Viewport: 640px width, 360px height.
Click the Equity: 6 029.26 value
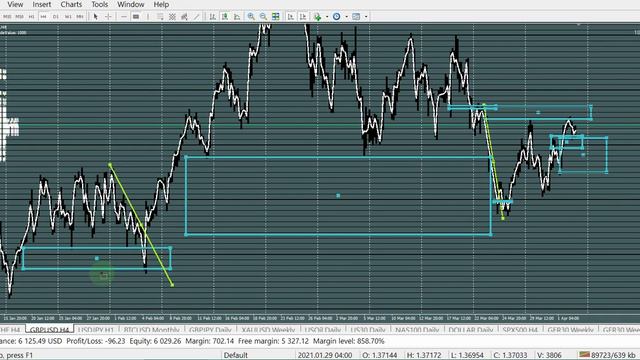point(155,341)
